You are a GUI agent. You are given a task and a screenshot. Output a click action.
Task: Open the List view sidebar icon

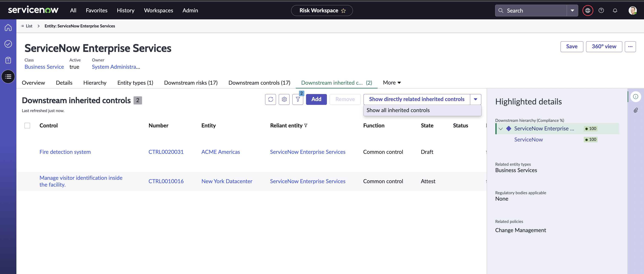(8, 76)
